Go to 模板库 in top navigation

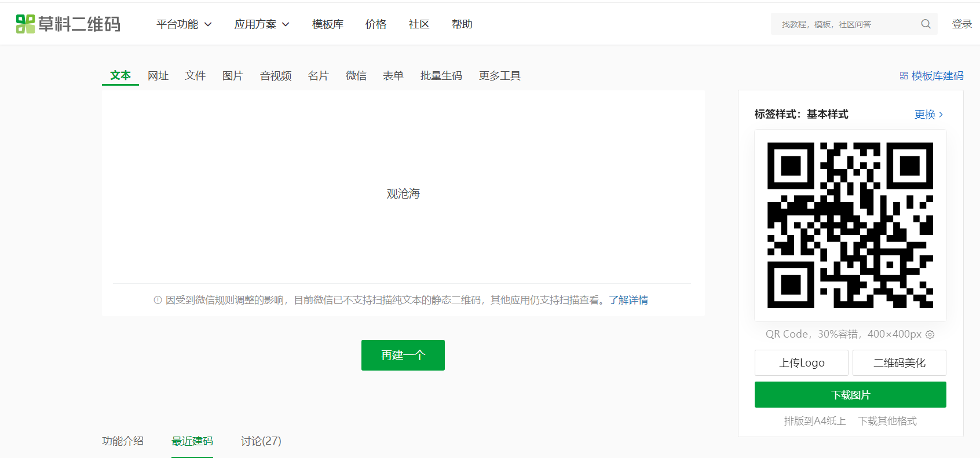pyautogui.click(x=328, y=24)
